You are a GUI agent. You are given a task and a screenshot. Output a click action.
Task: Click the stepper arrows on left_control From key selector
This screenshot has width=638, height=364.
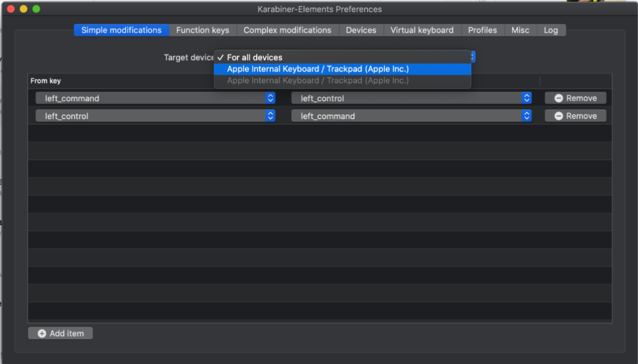tap(270, 115)
